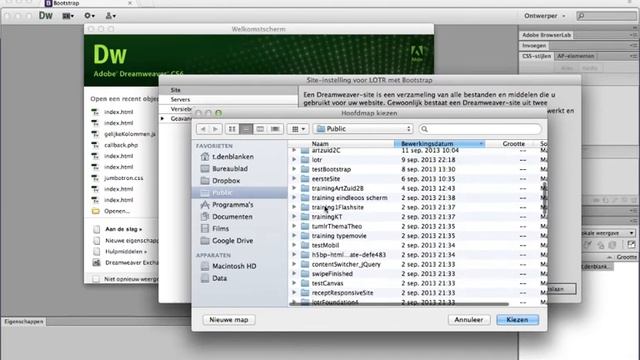Select t.denblanken in the Favorieten sidebar
Screen dimensions: 640x360
pos(233,157)
